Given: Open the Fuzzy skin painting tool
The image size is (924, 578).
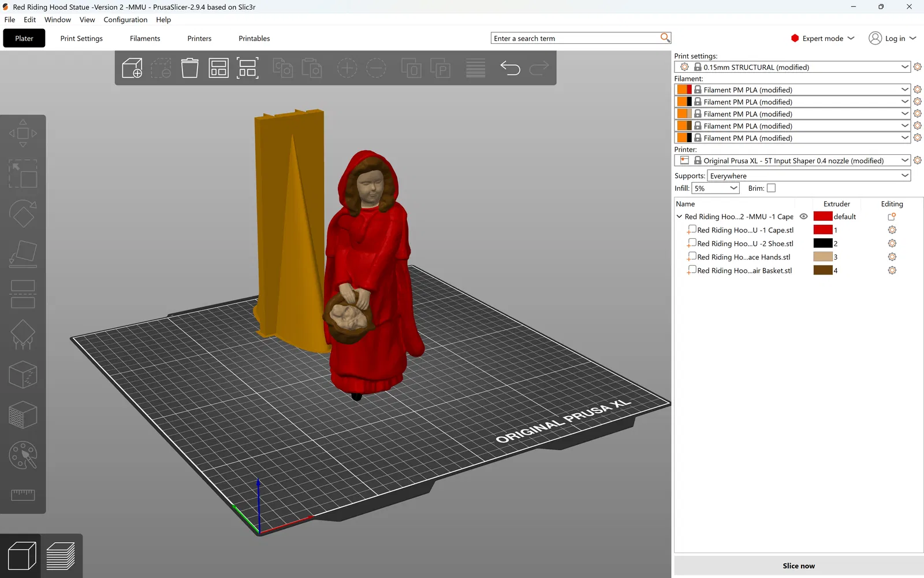Looking at the screenshot, I should point(23,415).
